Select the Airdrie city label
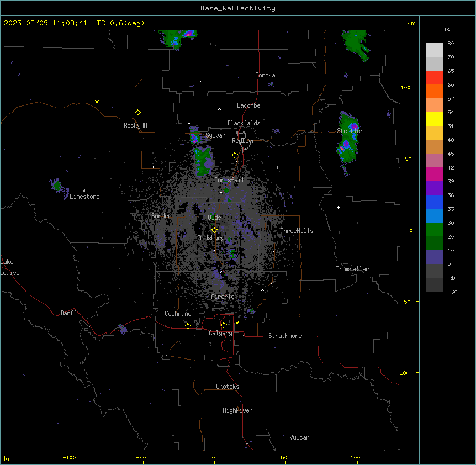 pos(223,297)
